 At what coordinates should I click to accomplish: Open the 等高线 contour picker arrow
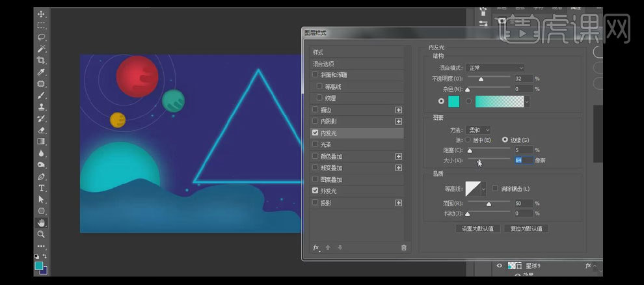coord(483,189)
